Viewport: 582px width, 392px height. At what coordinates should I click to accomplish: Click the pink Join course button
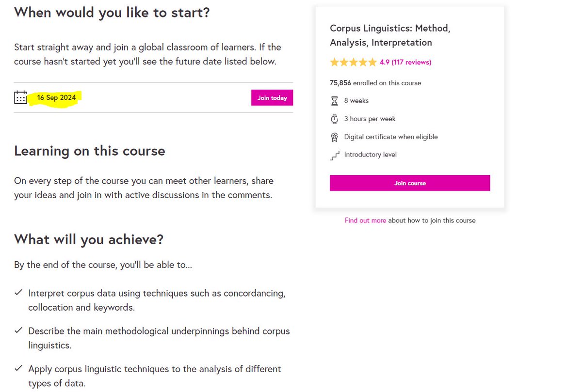click(x=410, y=183)
